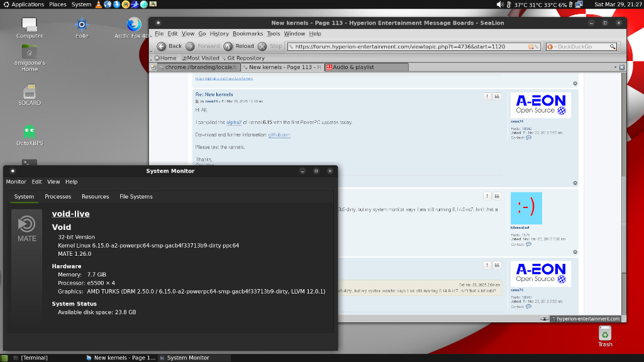Switch to File Systems tab
This screenshot has width=644, height=362.
[136, 197]
